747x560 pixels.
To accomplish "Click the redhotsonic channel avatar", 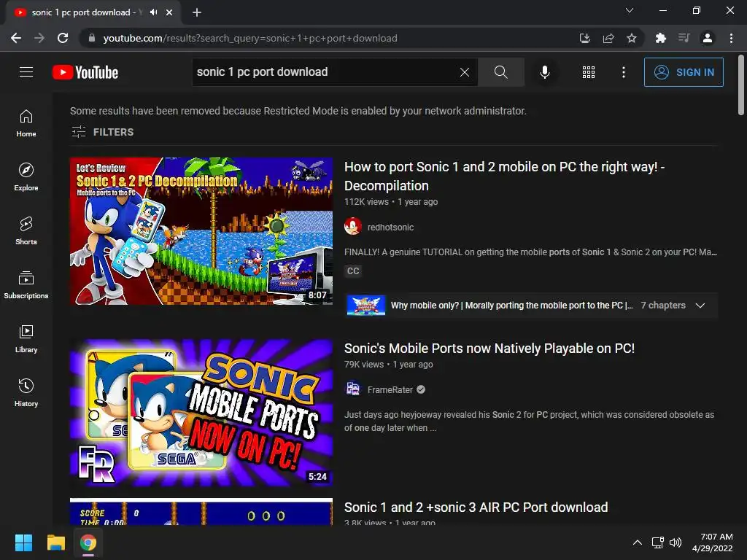I will (353, 227).
